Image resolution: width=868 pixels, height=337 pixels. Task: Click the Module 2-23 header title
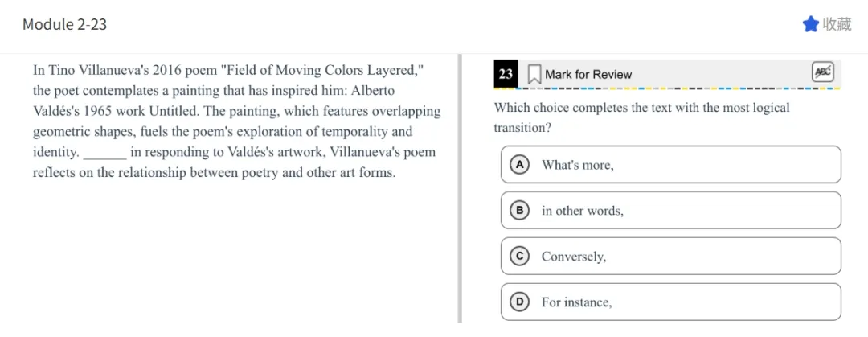pos(64,24)
